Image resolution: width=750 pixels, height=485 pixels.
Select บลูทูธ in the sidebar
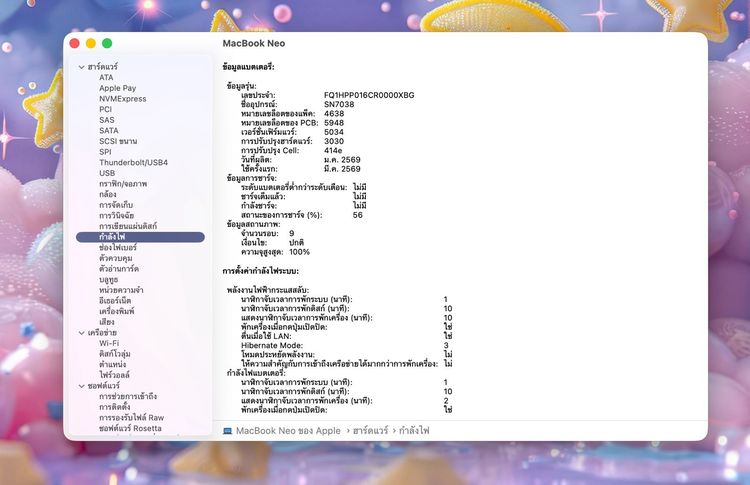[x=108, y=279]
